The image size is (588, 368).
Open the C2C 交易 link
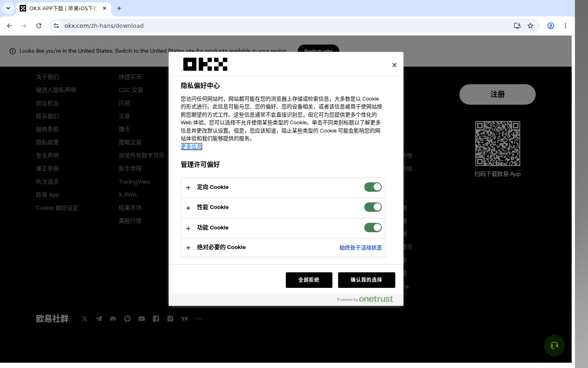coord(131,90)
